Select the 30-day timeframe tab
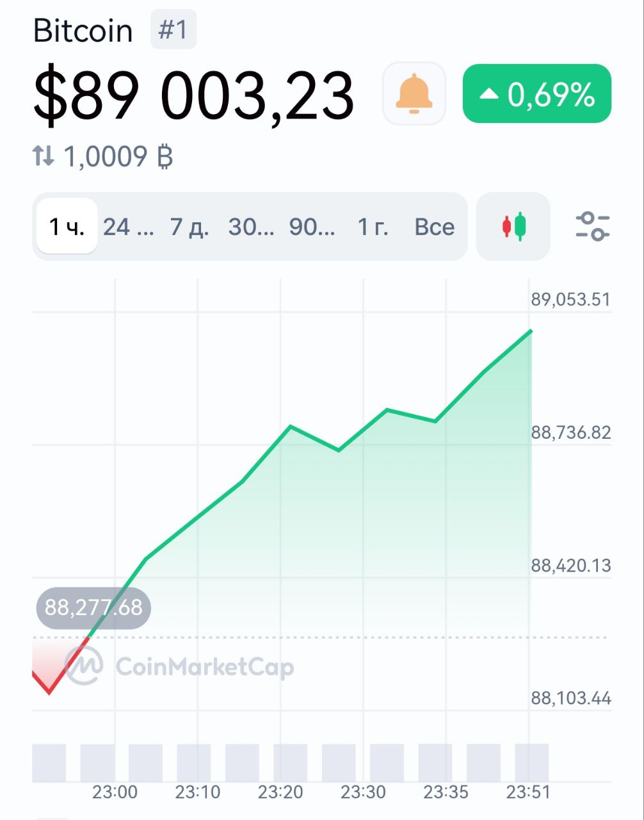The height and width of the screenshot is (820, 644). tap(251, 227)
